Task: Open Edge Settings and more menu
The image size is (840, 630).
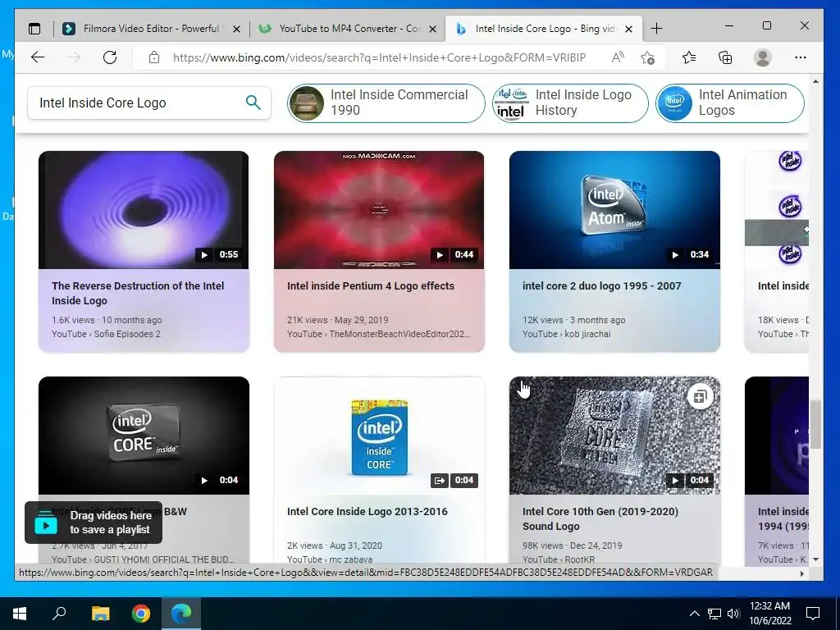Action: click(x=801, y=57)
